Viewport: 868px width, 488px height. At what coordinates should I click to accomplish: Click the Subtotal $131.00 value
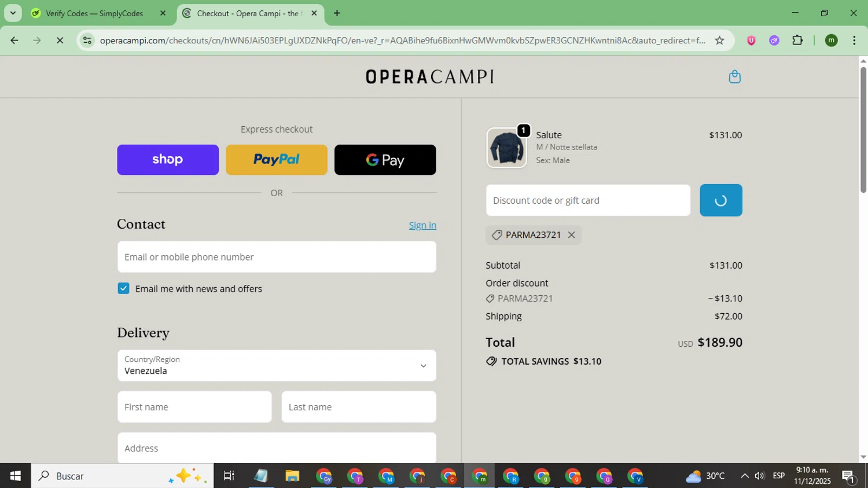(x=726, y=265)
